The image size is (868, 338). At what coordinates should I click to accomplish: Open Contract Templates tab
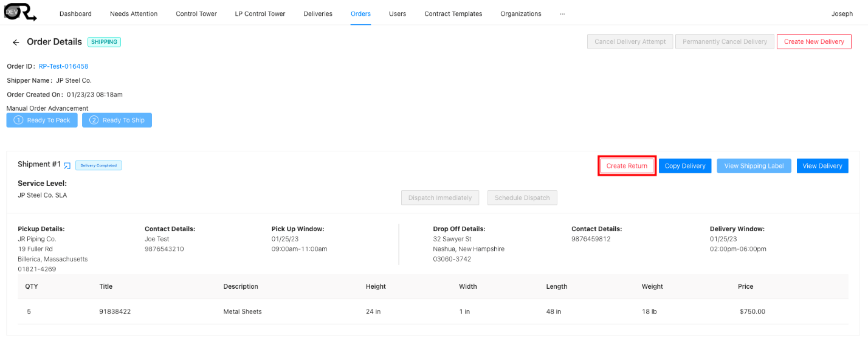(453, 13)
